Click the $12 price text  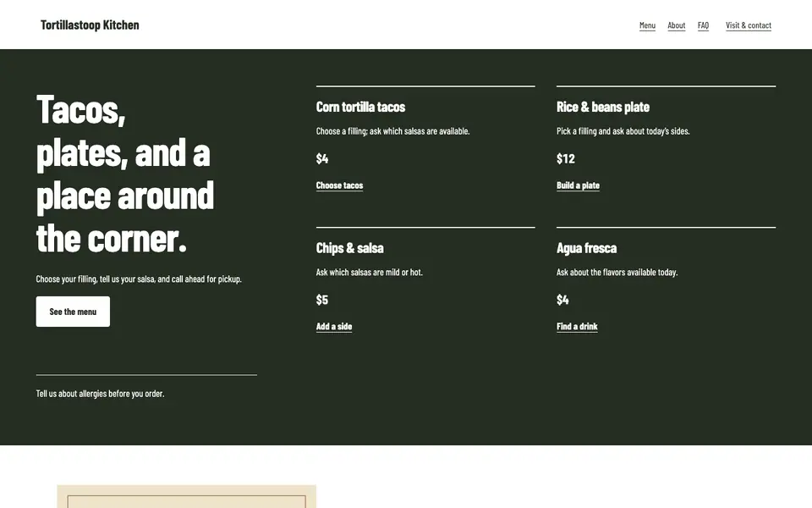coord(566,158)
